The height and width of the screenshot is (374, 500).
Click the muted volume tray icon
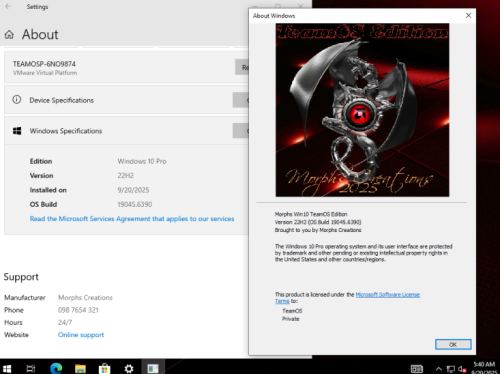tap(462, 369)
